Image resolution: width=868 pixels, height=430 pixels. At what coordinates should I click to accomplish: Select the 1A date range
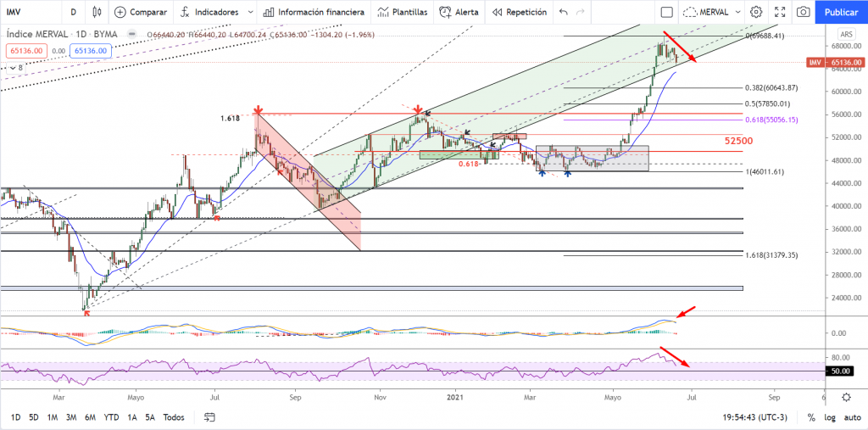(131, 416)
